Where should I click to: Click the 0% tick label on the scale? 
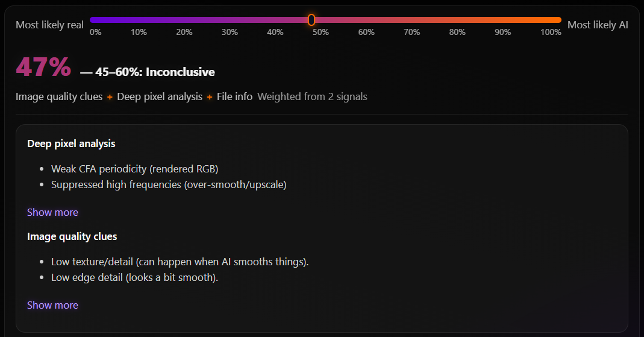[x=95, y=32]
